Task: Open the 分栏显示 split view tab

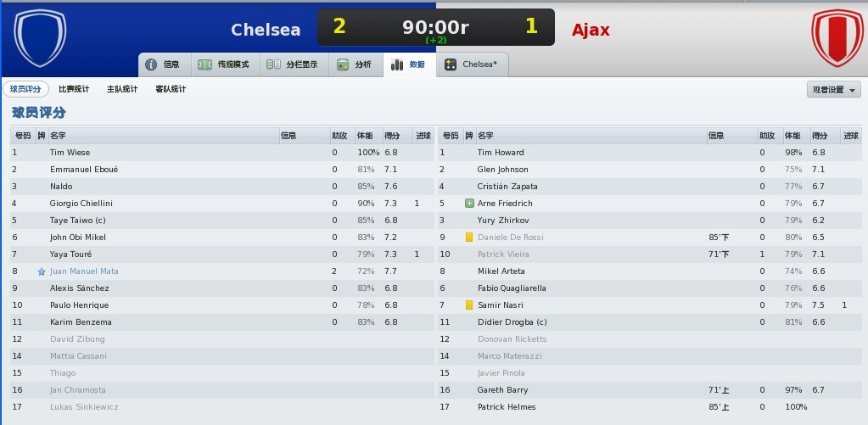Action: 291,64
